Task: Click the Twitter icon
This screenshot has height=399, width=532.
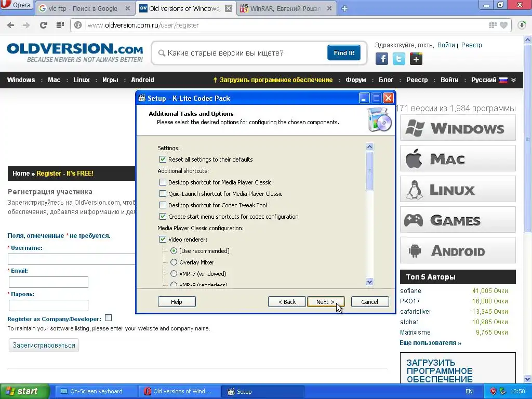Action: click(398, 59)
